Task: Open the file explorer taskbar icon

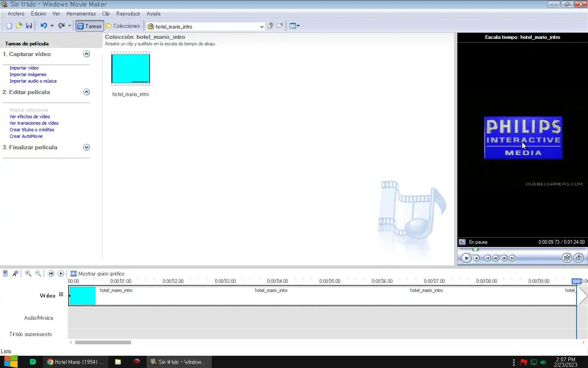Action: pyautogui.click(x=118, y=362)
